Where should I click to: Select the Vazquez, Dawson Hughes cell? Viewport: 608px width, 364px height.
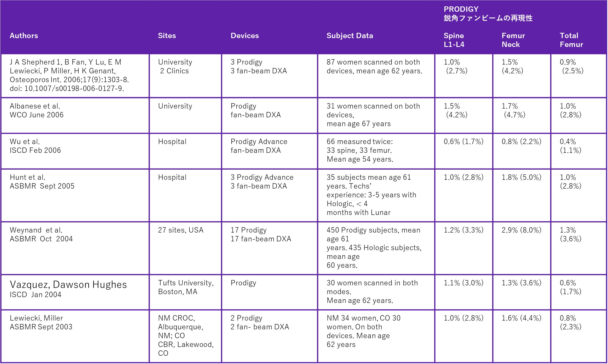point(68,285)
